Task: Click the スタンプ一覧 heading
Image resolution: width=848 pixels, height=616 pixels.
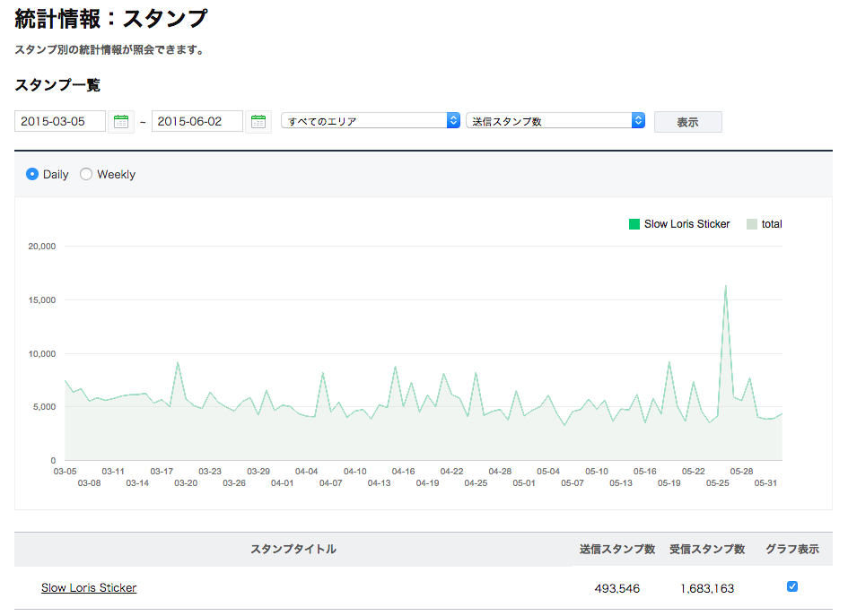Action: click(57, 85)
